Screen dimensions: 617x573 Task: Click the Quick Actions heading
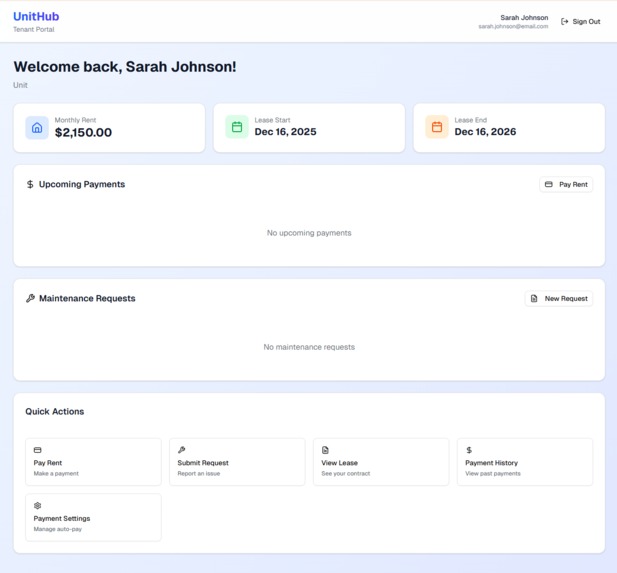pyautogui.click(x=55, y=412)
